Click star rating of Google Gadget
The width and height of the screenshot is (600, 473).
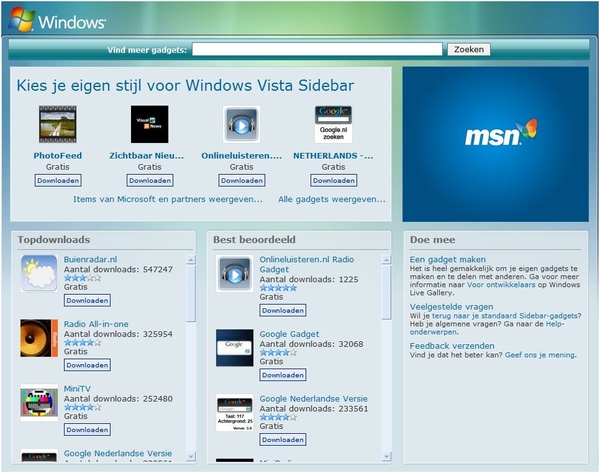tap(278, 352)
